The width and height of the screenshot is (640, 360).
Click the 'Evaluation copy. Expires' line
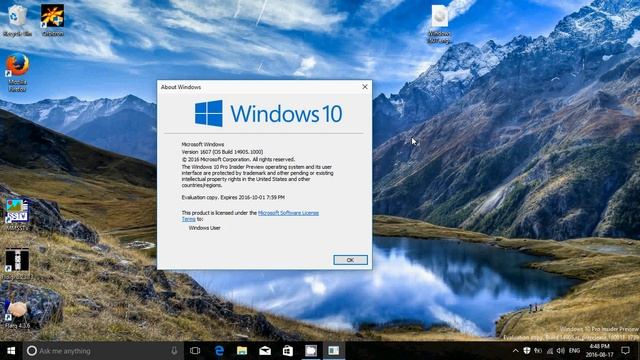coord(233,197)
